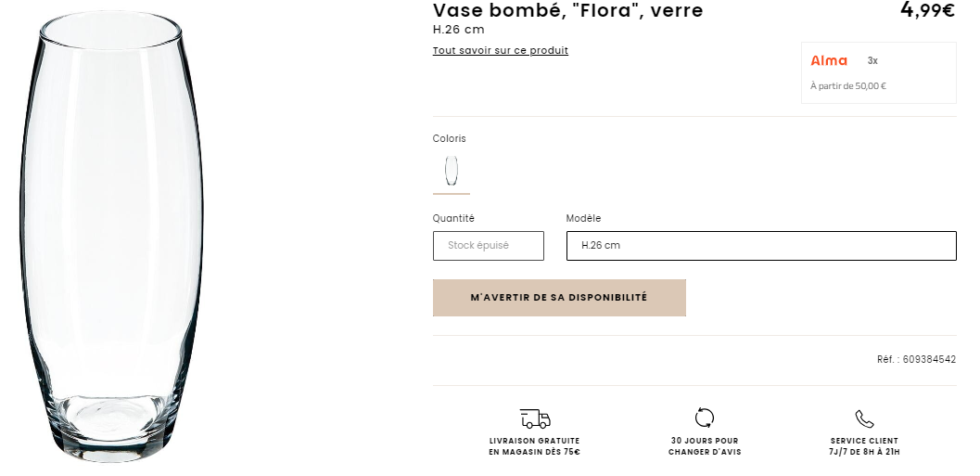Click the Vase bombé Flora product title
The image size is (980, 476).
point(567,10)
